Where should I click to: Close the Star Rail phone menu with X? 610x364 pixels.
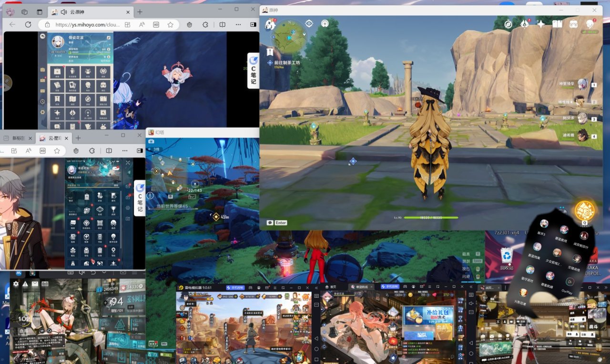(x=127, y=163)
